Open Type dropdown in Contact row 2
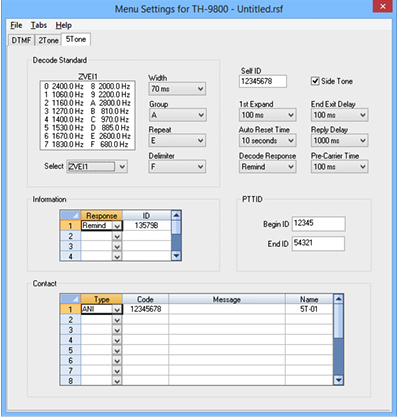Image resolution: width=397 pixels, height=417 pixels. point(117,320)
